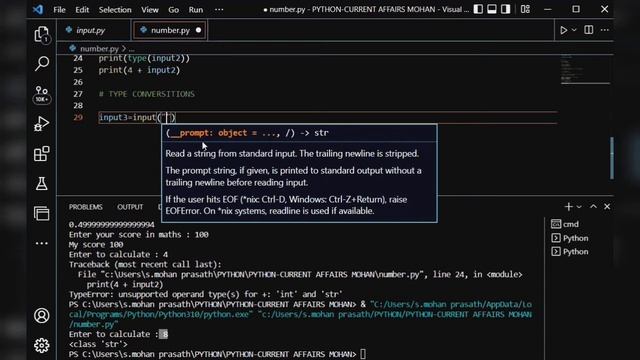Click the number.py file link in traceback
The height and width of the screenshot is (360, 640).
(x=261, y=275)
